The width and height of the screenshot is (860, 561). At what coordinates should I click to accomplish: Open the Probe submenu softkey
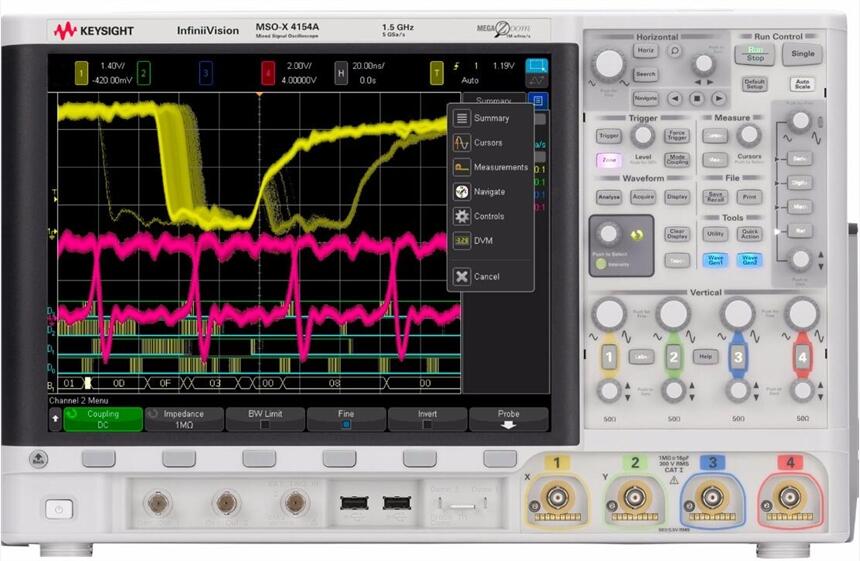pyautogui.click(x=508, y=418)
